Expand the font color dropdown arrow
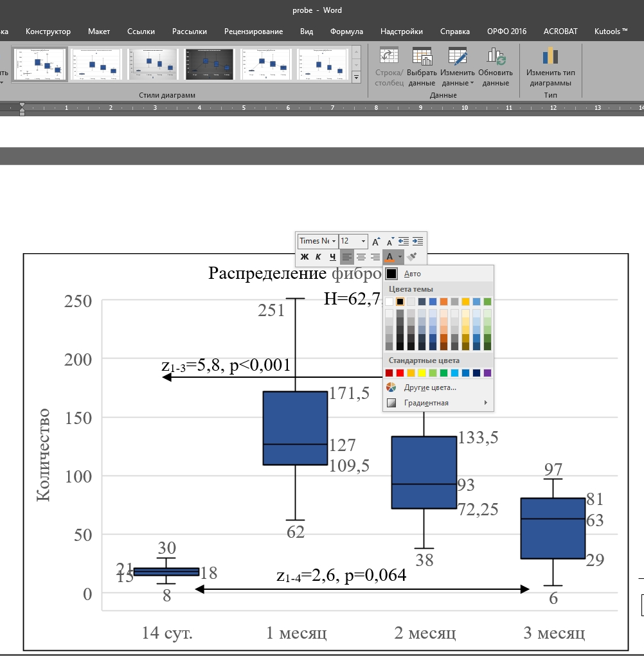The width and height of the screenshot is (644, 656). [x=400, y=257]
